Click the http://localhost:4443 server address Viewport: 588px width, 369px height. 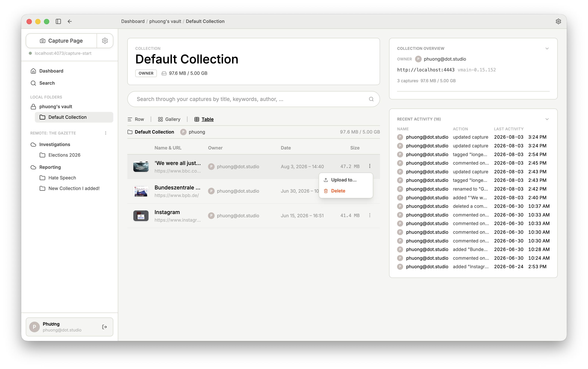(426, 70)
